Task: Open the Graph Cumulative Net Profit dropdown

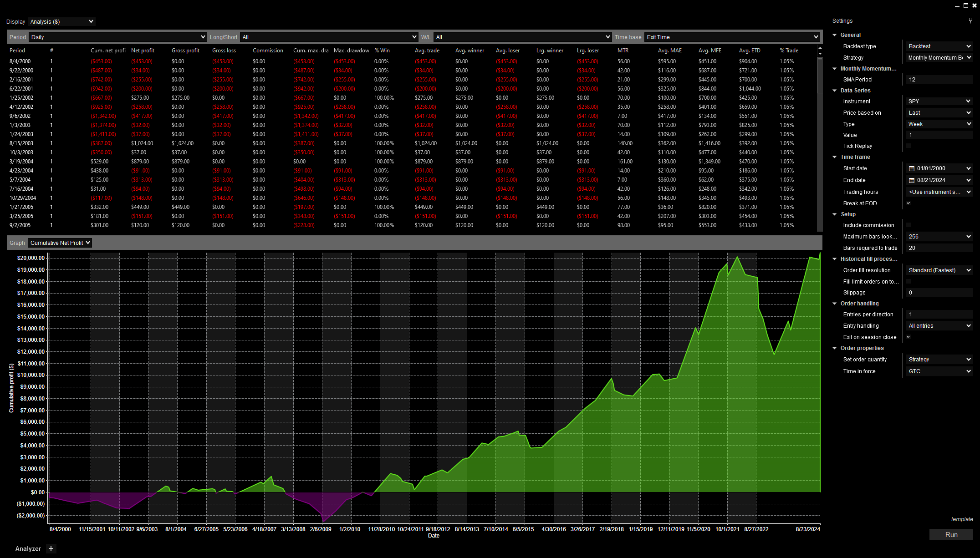Action: (60, 243)
